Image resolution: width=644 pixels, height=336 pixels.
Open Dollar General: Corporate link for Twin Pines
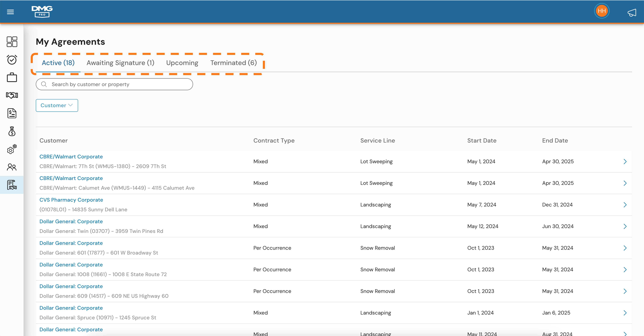[x=71, y=222]
